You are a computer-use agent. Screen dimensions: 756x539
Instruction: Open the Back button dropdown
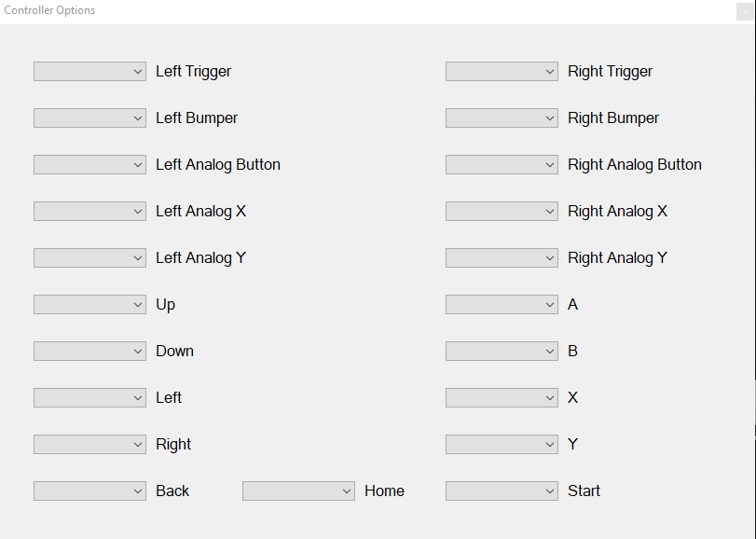[x=89, y=491]
